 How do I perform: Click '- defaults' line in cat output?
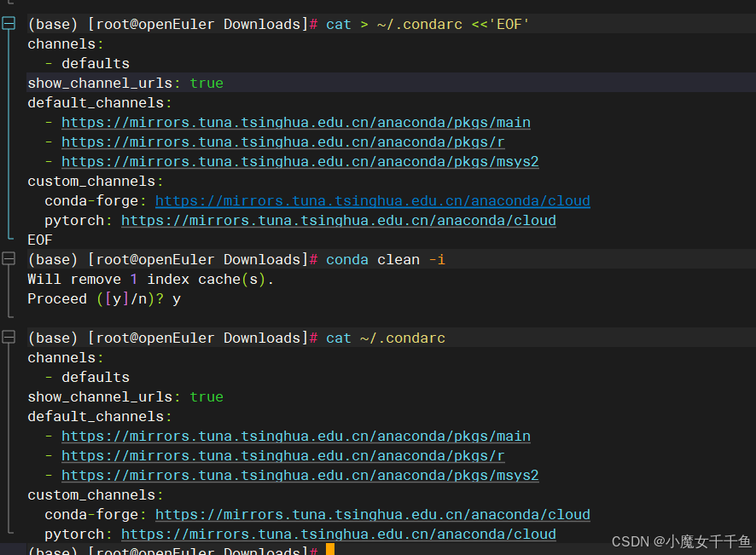point(87,377)
